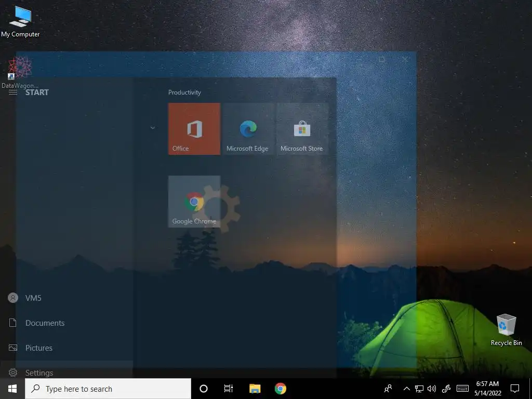Open Task View on taskbar
532x399 pixels.
pyautogui.click(x=229, y=389)
